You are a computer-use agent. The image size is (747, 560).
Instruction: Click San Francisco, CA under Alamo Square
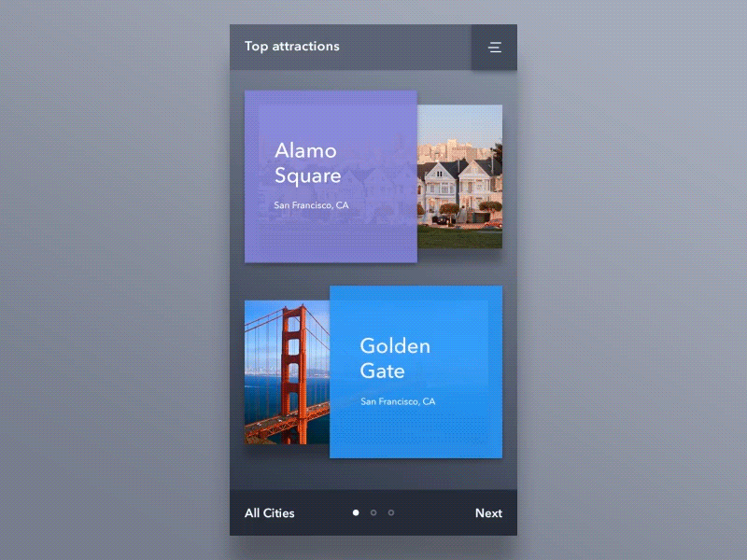click(311, 204)
